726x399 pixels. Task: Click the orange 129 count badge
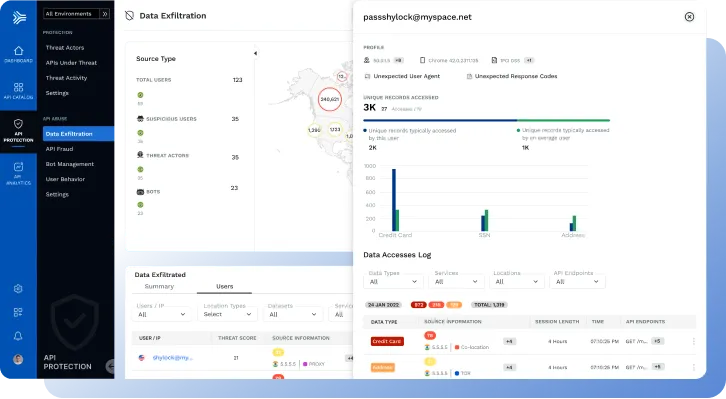click(x=454, y=305)
